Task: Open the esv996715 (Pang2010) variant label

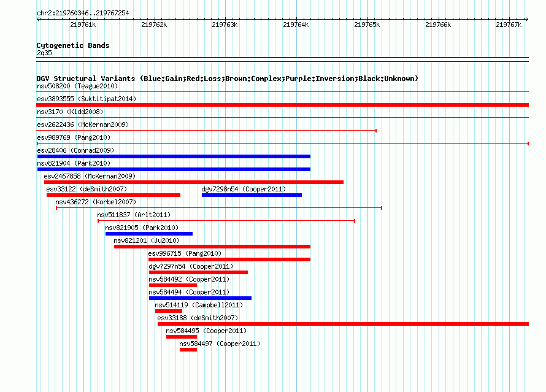Action: tap(185, 253)
